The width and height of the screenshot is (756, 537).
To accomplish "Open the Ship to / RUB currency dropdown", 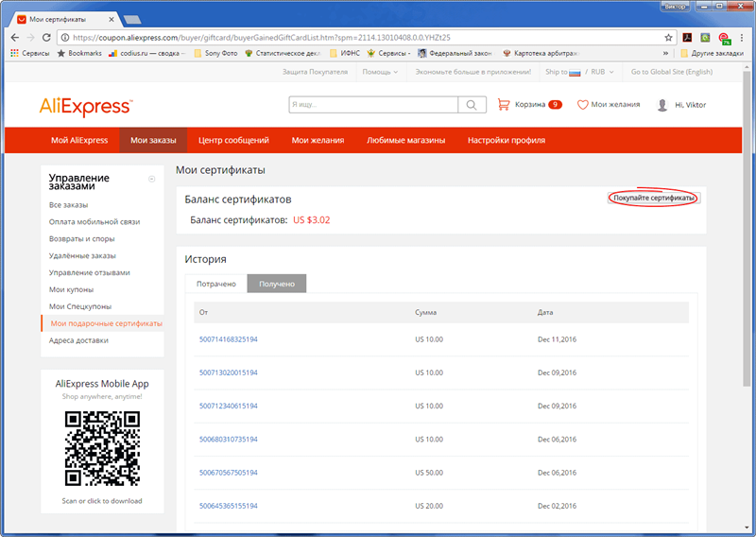I will tap(579, 72).
